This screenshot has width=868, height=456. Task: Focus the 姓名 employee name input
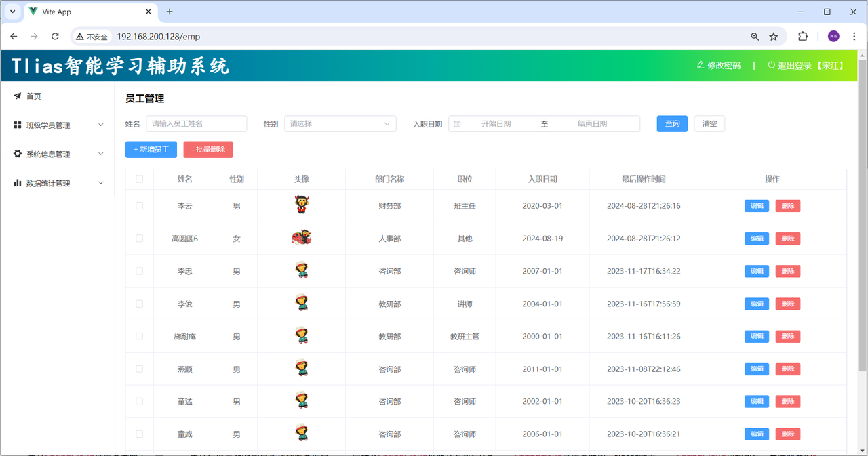[x=197, y=124]
